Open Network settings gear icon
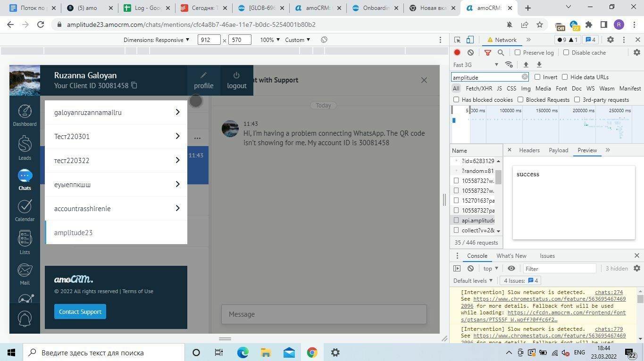Image resolution: width=644 pixels, height=361 pixels. [x=636, y=53]
